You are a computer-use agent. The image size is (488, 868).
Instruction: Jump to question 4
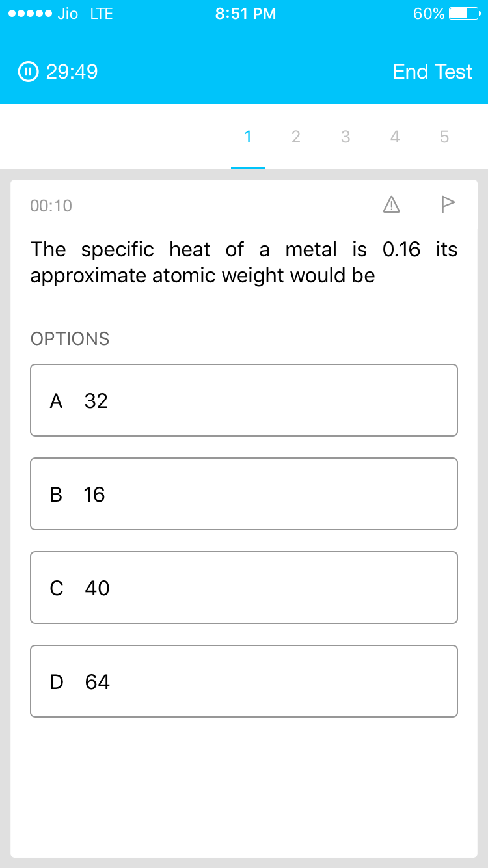click(x=395, y=137)
